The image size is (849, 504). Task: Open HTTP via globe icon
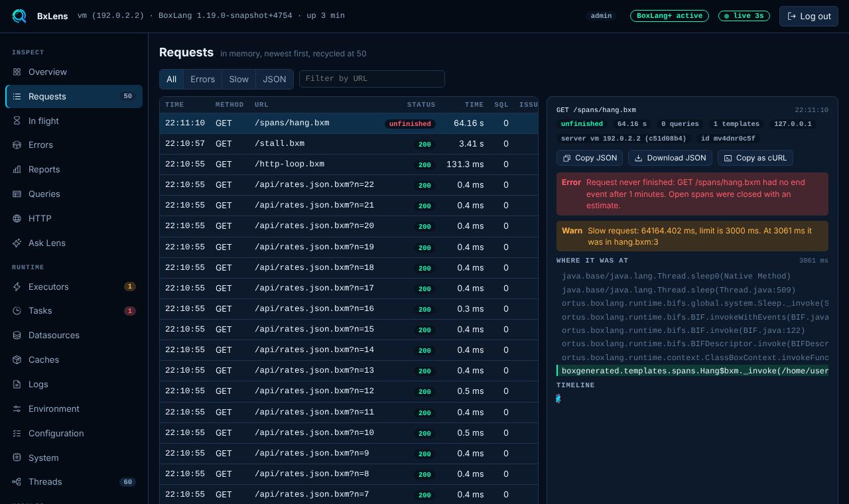coord(17,218)
